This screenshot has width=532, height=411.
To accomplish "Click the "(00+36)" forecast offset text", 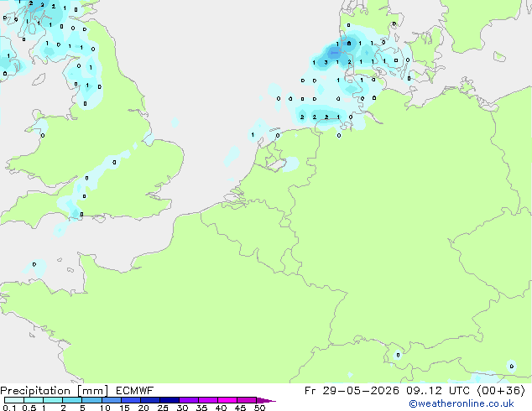I will 501,391.
